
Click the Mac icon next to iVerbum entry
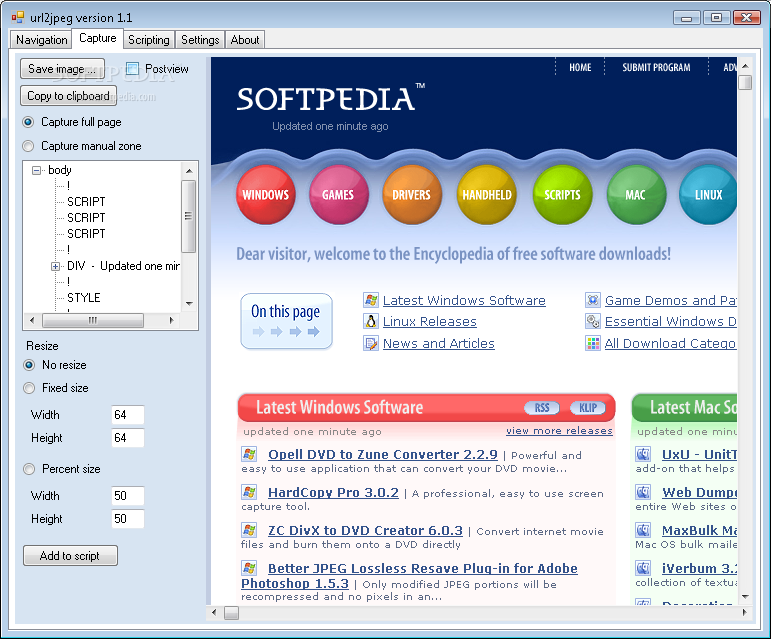tap(643, 568)
